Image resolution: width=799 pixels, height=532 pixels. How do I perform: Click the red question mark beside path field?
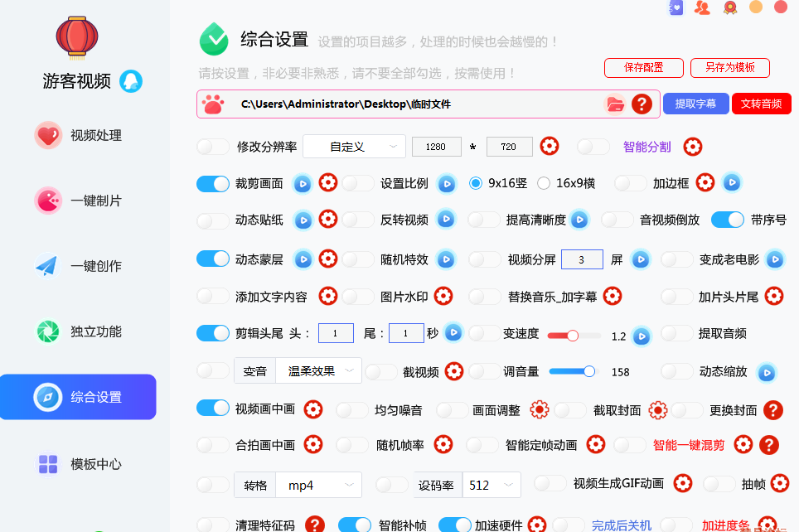pos(642,104)
